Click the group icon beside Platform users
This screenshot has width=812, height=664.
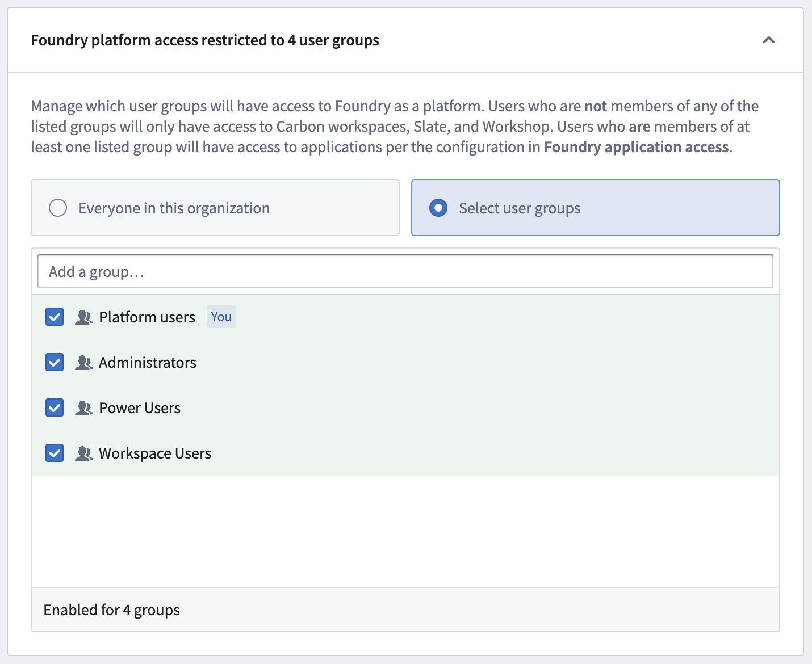coord(84,317)
